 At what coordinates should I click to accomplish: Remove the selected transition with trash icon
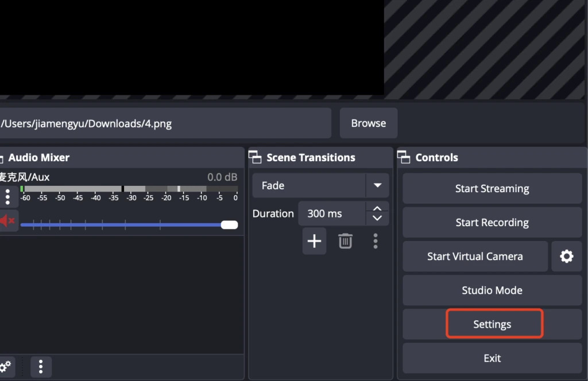click(x=345, y=241)
